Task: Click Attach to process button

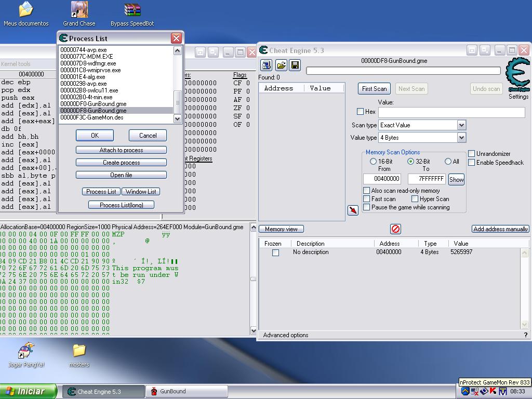Action: pyautogui.click(x=121, y=150)
